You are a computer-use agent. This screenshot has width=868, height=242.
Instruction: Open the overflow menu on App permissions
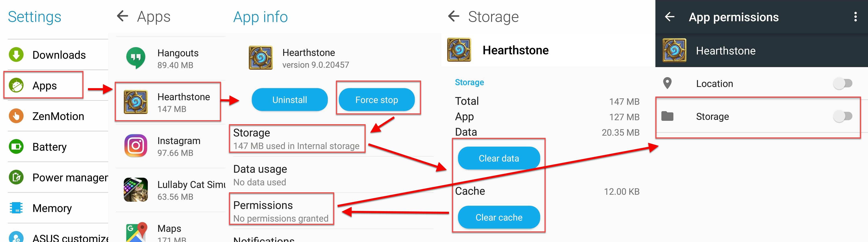click(855, 17)
